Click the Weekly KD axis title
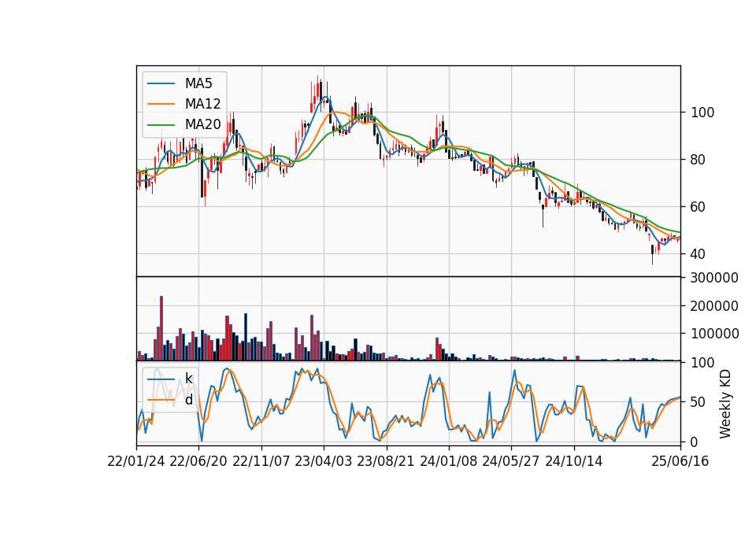 [x=724, y=404]
